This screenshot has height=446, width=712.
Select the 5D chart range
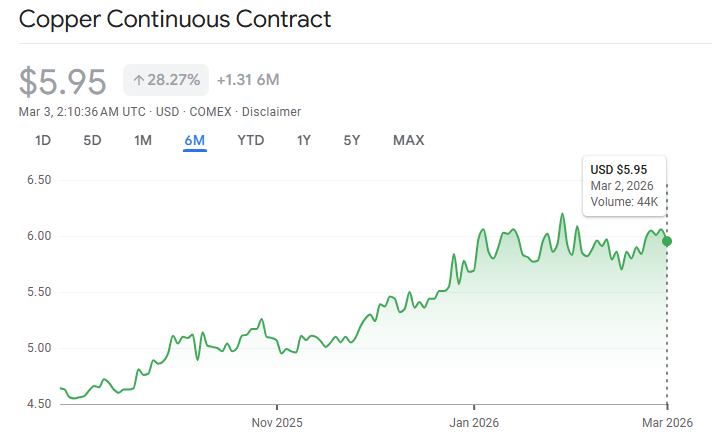92,140
